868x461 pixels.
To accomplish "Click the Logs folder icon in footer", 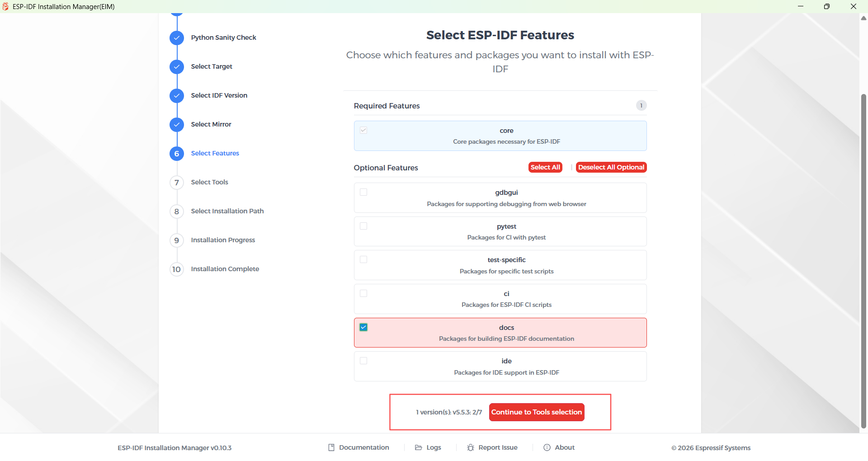I will click(x=419, y=447).
